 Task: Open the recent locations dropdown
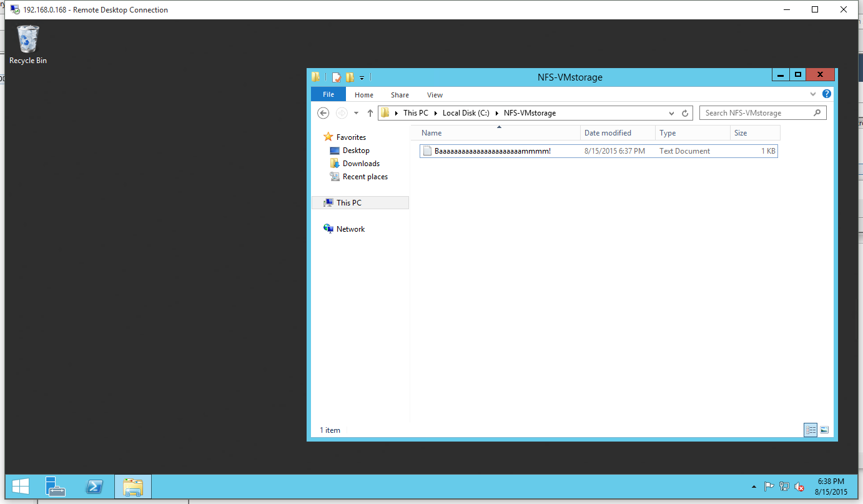(356, 113)
